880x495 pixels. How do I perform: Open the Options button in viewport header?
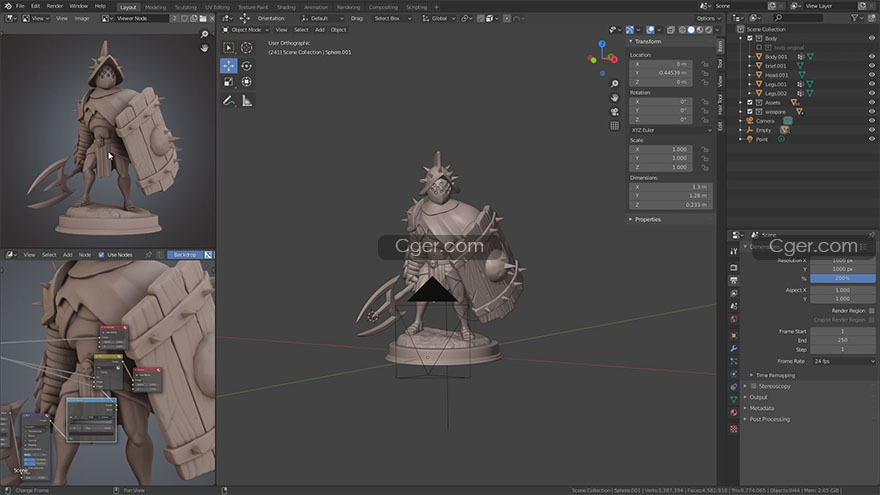coord(708,19)
